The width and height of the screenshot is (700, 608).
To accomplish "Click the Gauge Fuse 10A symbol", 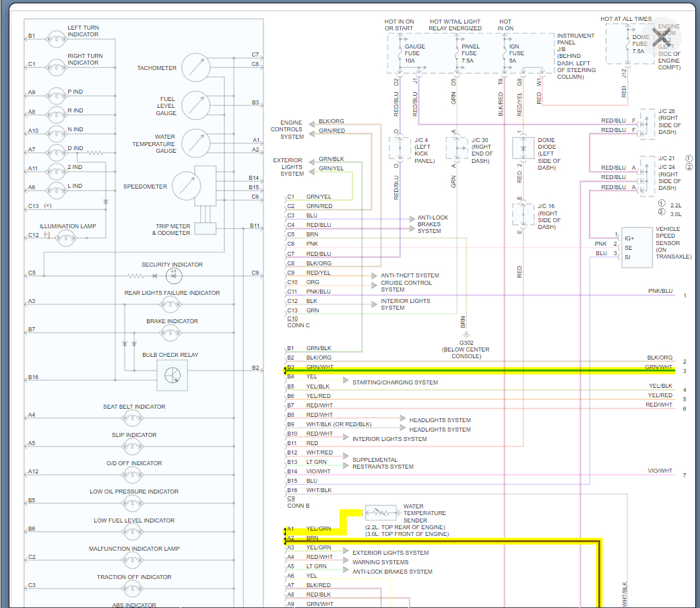I will point(400,54).
